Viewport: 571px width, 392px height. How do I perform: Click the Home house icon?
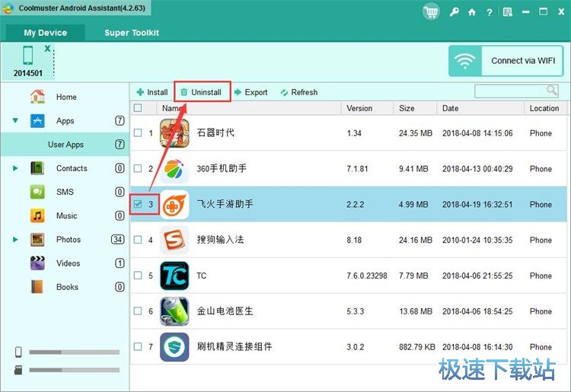click(37, 97)
